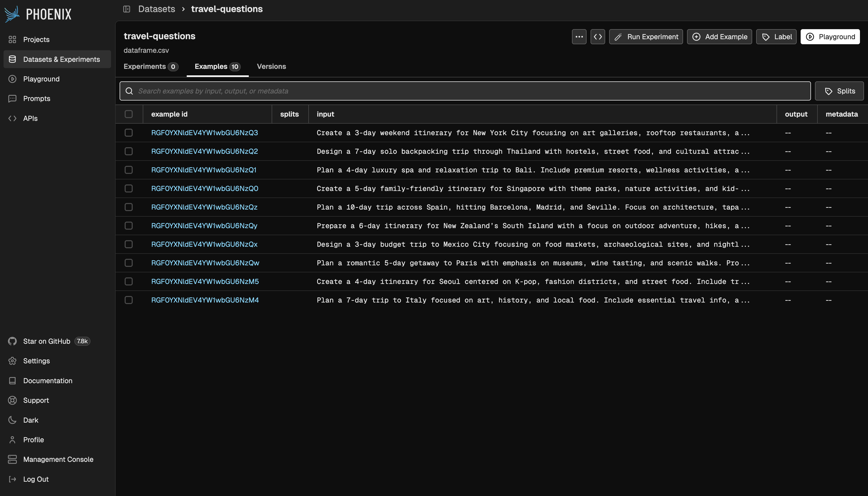
Task: Open the Splits filter dropdown
Action: click(839, 91)
